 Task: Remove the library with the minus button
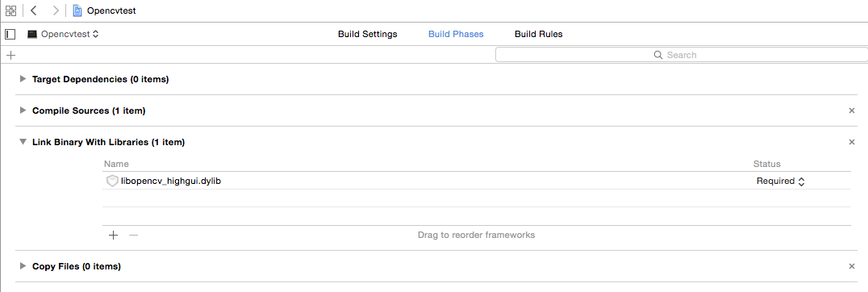coord(133,235)
